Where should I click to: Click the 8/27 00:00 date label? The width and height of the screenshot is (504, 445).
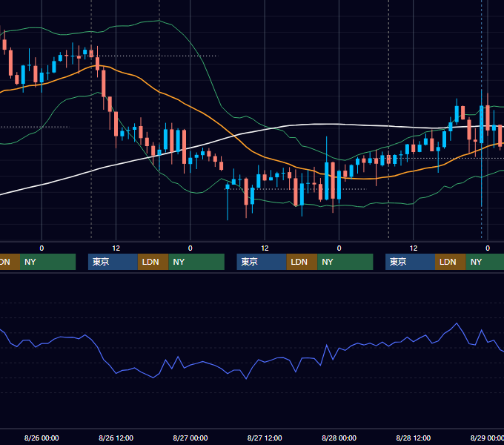tap(190, 438)
